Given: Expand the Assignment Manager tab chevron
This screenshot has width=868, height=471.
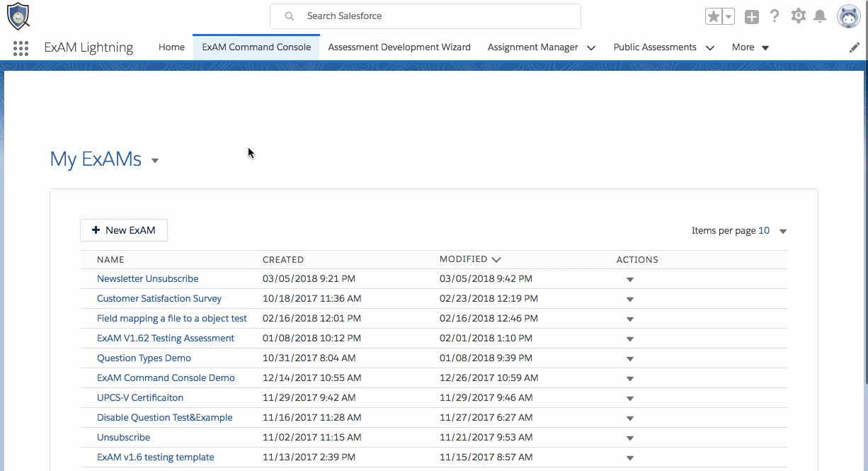Looking at the screenshot, I should tap(591, 47).
